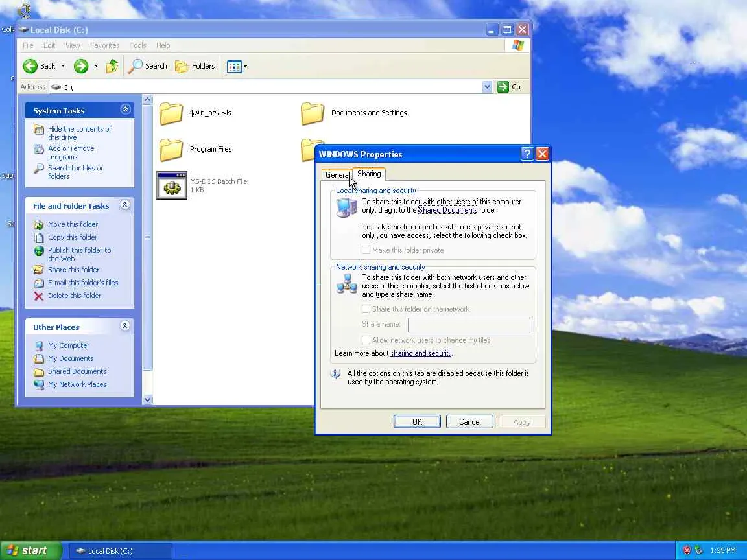Click the security shield tray icon
Image resolution: width=747 pixels, height=560 pixels.
687,550
